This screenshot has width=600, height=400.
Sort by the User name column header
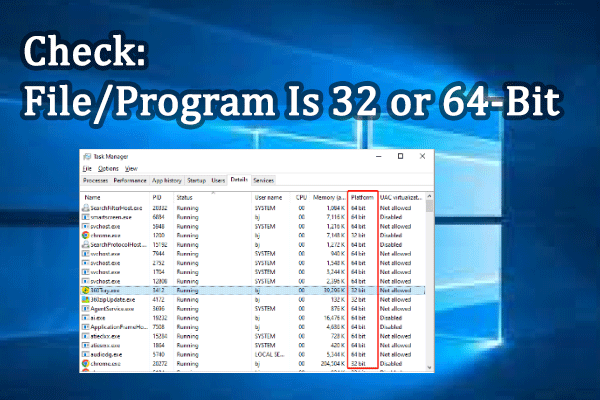268,198
